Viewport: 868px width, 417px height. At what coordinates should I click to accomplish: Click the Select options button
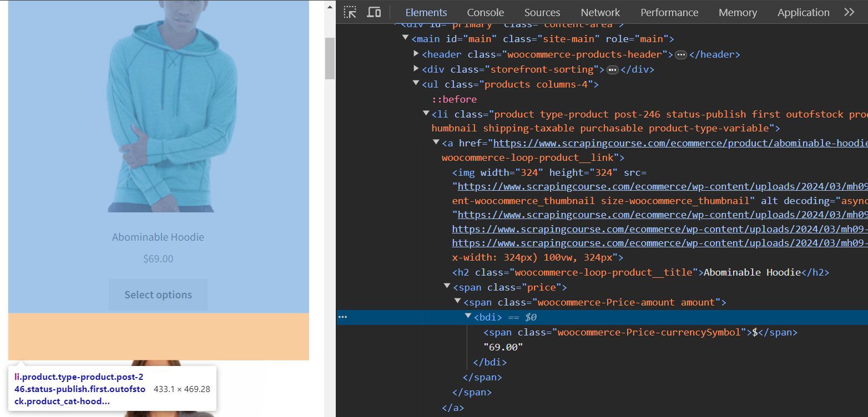click(158, 295)
